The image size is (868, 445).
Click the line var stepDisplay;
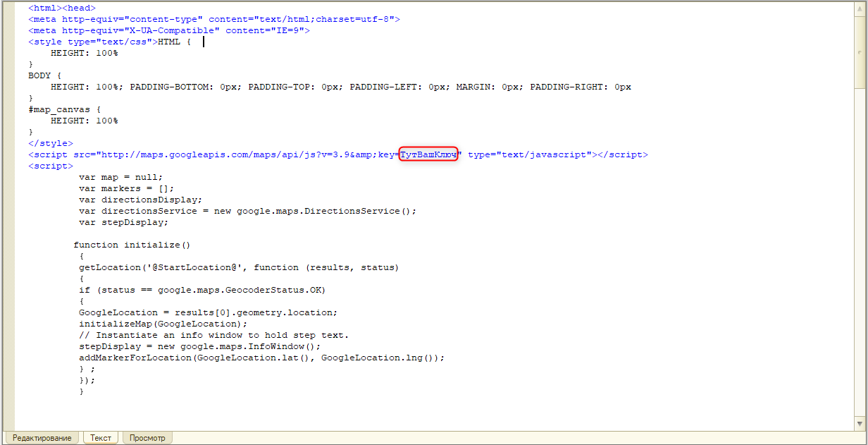click(124, 222)
